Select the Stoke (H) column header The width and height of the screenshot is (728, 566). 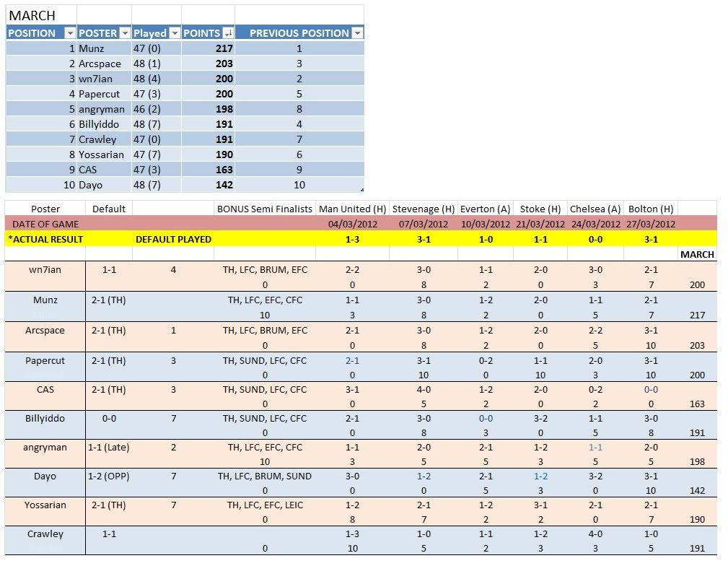540,209
